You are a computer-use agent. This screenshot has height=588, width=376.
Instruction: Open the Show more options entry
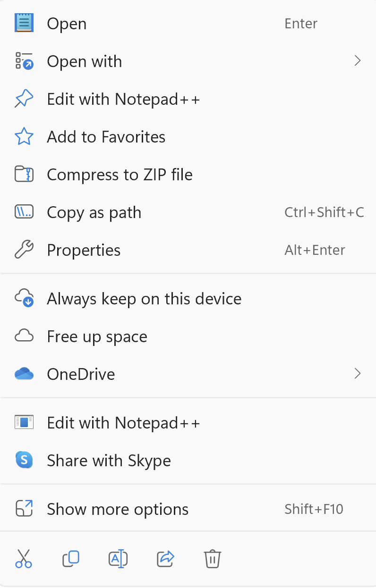[x=117, y=509]
